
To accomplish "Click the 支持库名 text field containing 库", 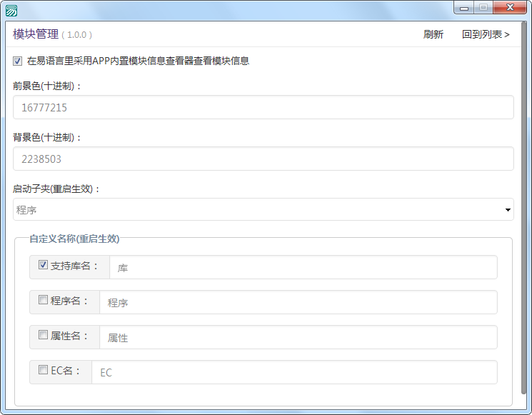I will coord(303,267).
